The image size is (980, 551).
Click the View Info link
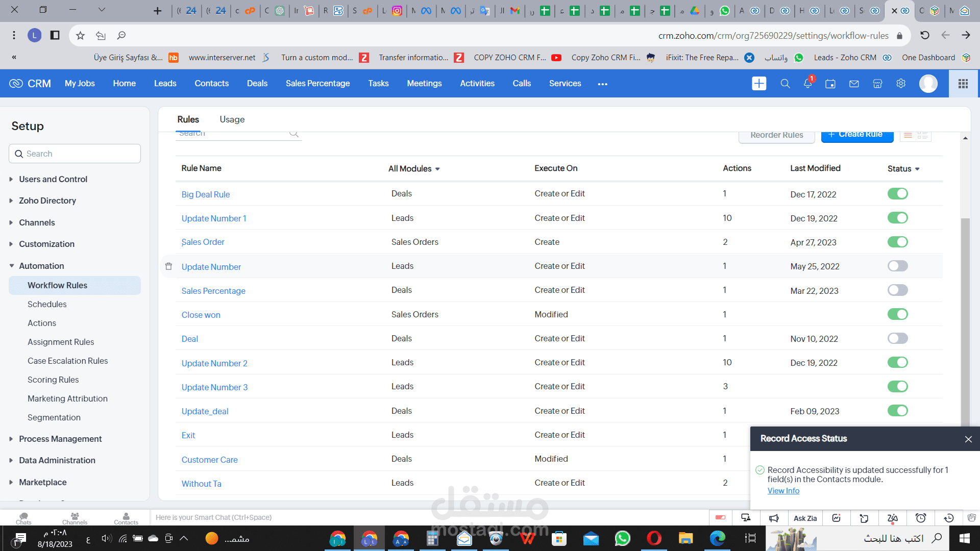tap(783, 491)
